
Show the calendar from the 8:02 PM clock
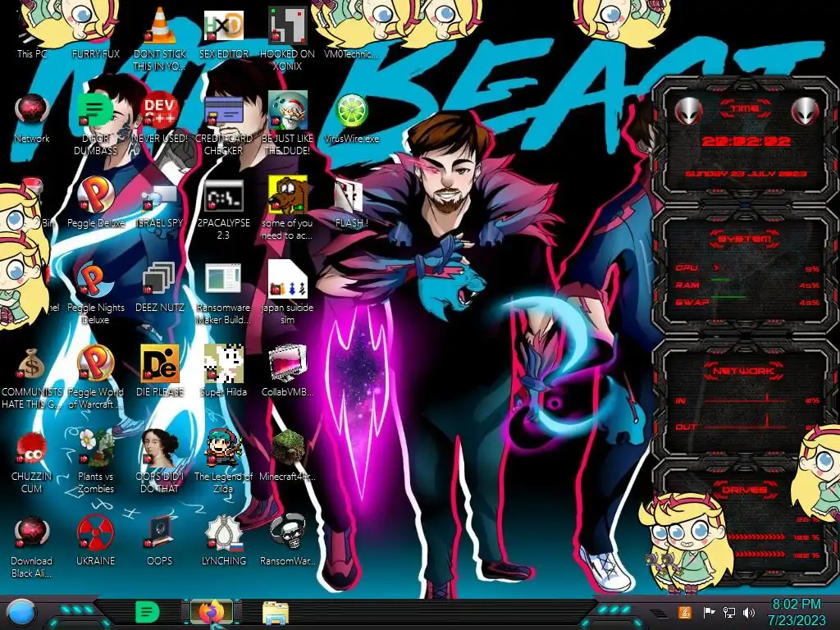pyautogui.click(x=797, y=612)
